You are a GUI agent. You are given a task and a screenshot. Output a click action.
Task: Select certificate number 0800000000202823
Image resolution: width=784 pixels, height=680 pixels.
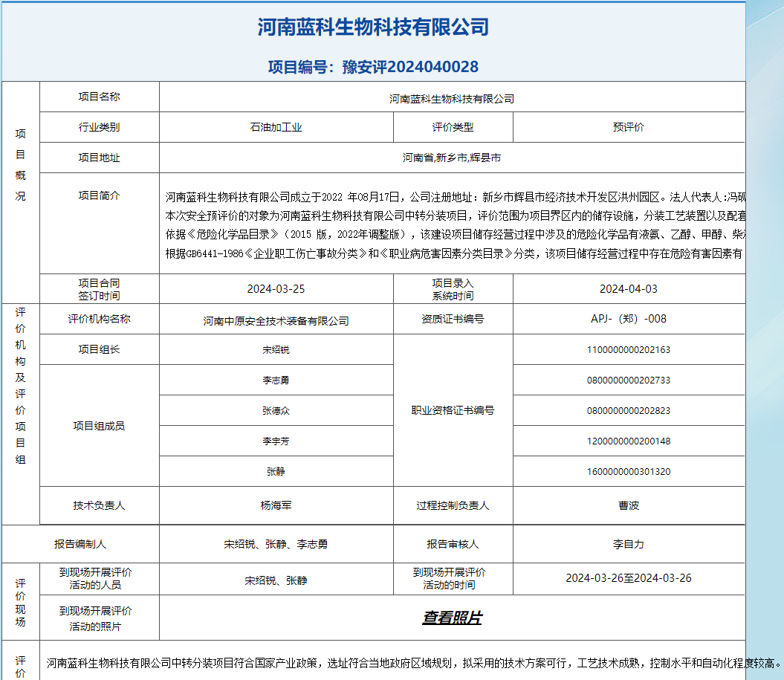[x=629, y=411]
